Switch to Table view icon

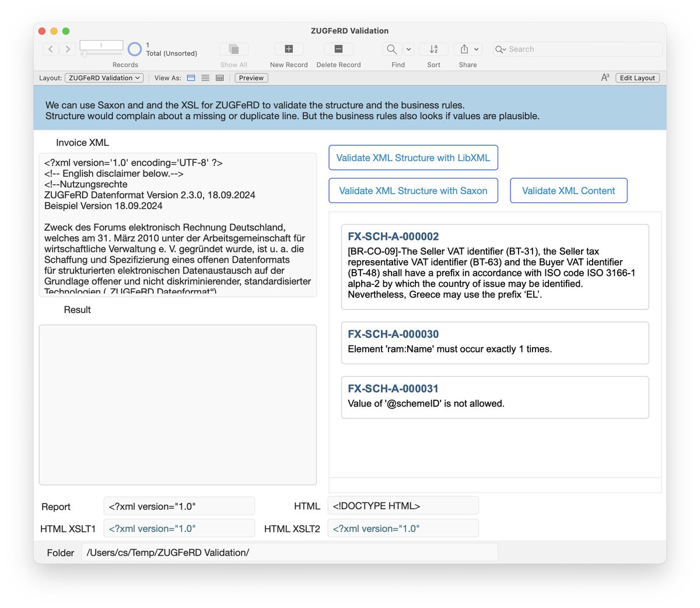click(x=220, y=78)
